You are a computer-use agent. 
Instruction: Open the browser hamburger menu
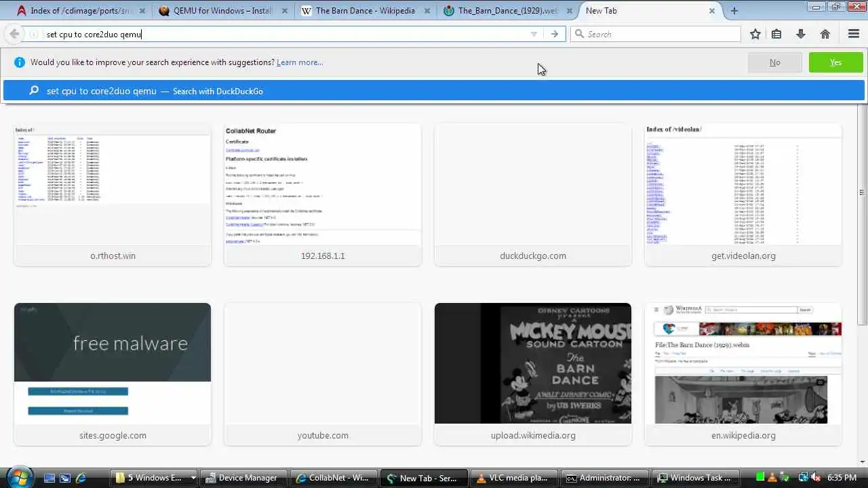point(854,34)
